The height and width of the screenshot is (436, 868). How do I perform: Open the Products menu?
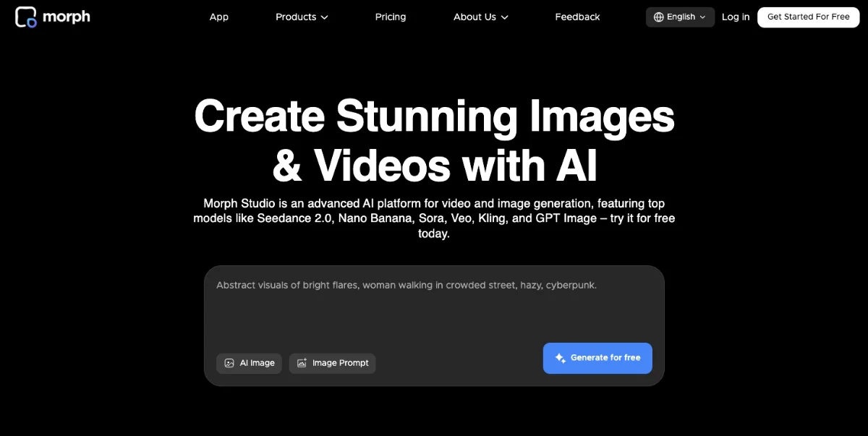point(302,17)
